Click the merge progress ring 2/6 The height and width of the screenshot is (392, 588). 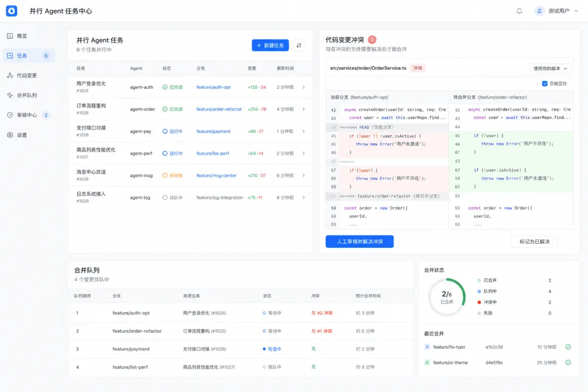[446, 297]
